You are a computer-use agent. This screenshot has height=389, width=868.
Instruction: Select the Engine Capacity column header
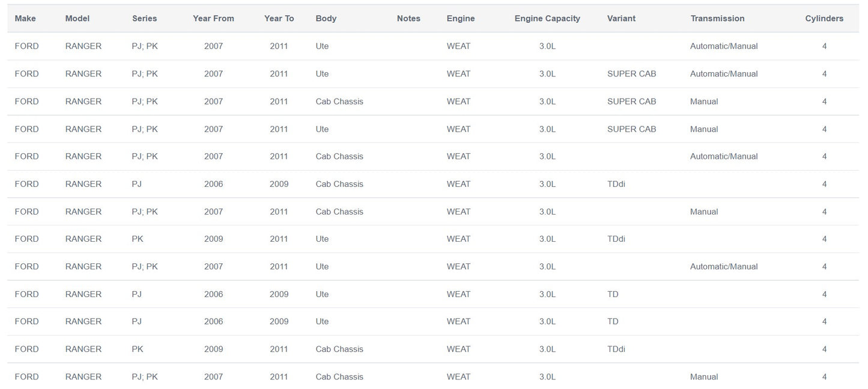(547, 19)
